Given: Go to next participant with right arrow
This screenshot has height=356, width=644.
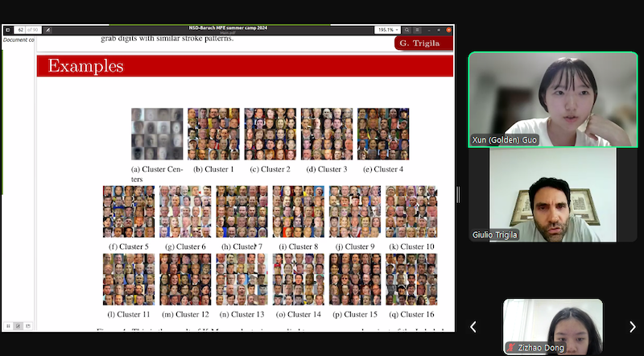Looking at the screenshot, I should coord(632,327).
